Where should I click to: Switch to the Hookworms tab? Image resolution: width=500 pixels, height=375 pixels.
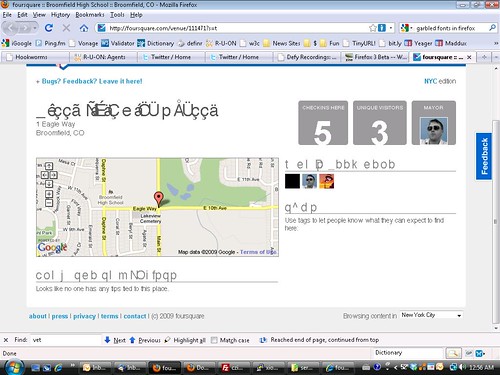click(35, 57)
